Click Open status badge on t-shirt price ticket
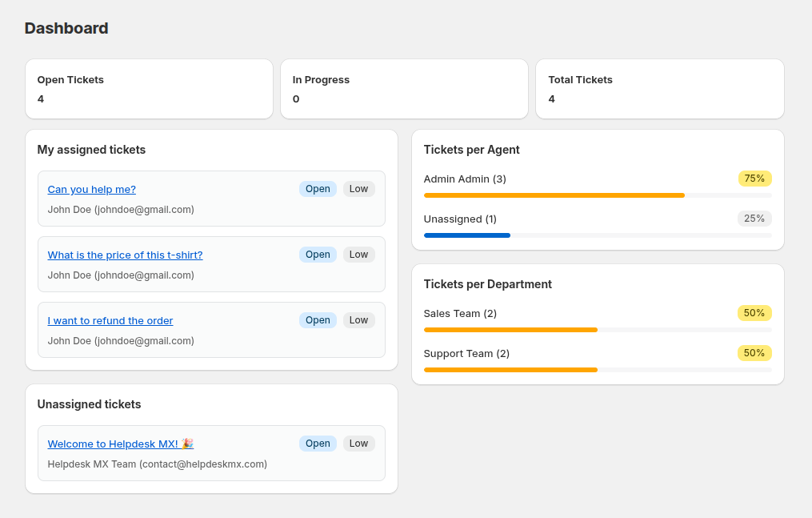Viewport: 812px width, 518px height. [318, 255]
